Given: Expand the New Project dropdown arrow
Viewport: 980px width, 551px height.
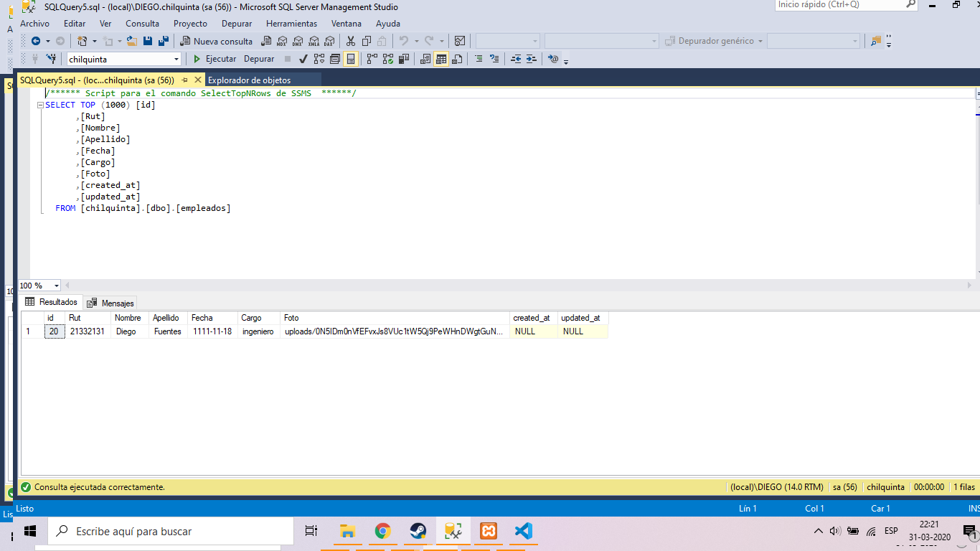Looking at the screenshot, I should pos(94,41).
